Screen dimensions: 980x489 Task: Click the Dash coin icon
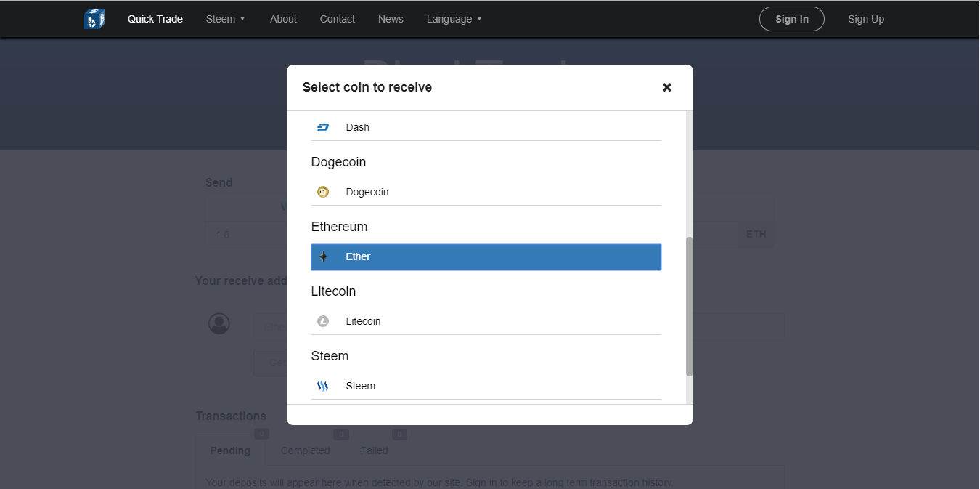pos(323,127)
